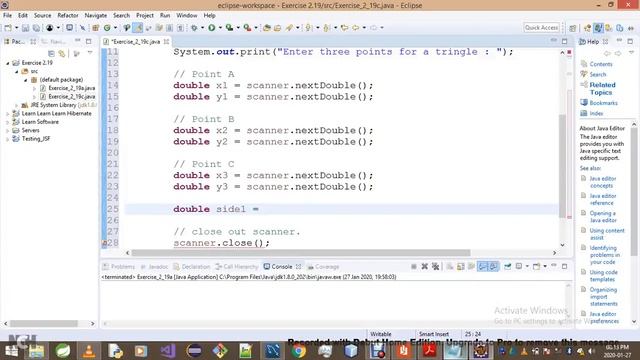Click the Save toolbar icon
Viewport: 640px width, 360px height.
coord(25,28)
